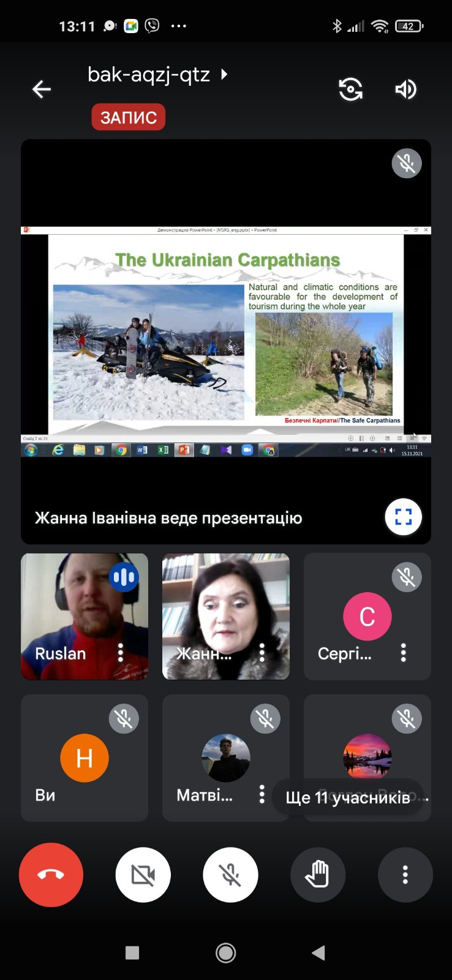Tap Android home circle button
452x980 pixels.
click(226, 952)
